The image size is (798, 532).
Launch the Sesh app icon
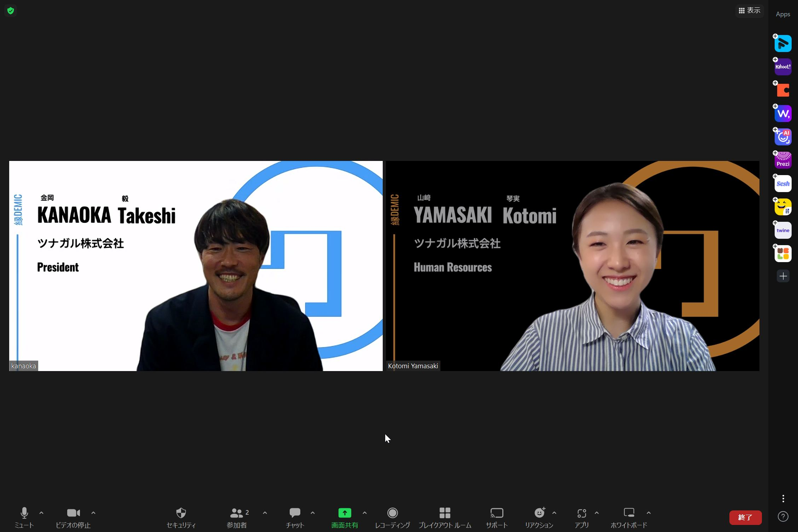(783, 184)
